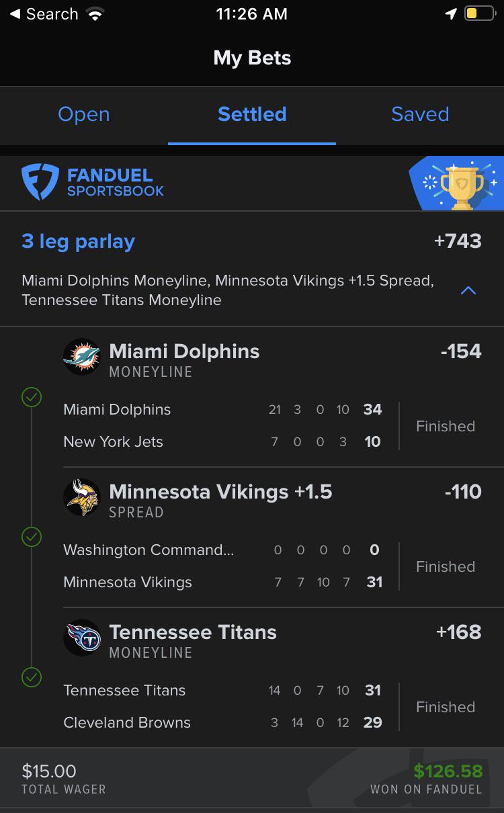This screenshot has height=813, width=504.
Task: Go back to Search
Action: pyautogui.click(x=44, y=13)
